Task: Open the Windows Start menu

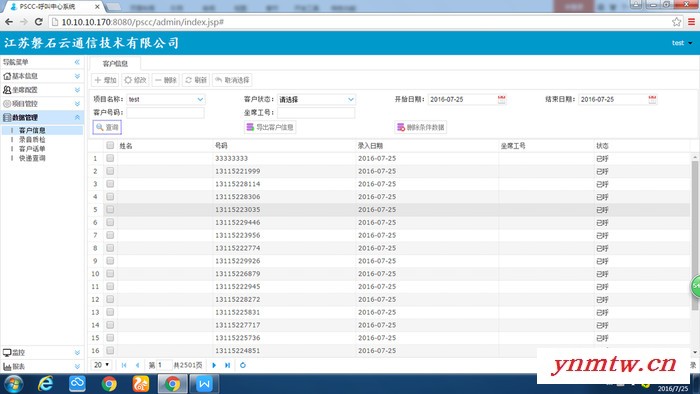Action: tap(13, 384)
